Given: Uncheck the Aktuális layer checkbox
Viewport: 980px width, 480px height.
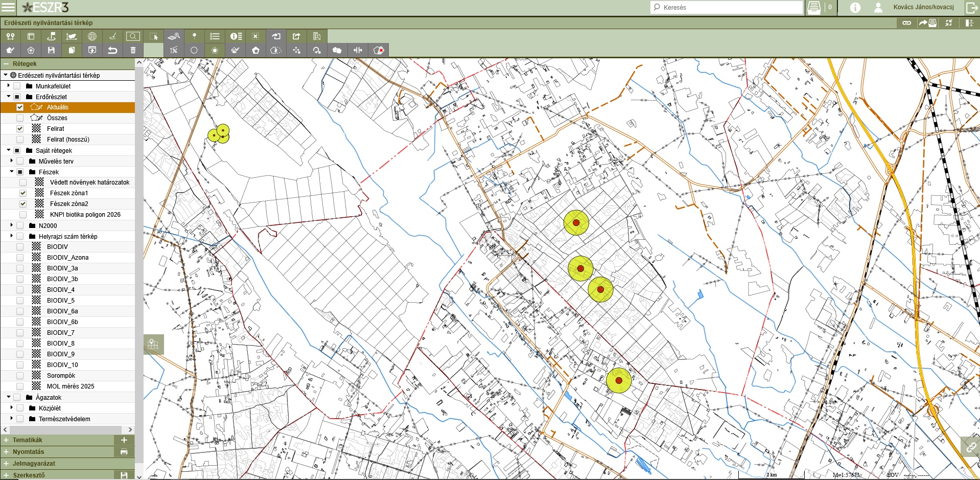Looking at the screenshot, I should (20, 107).
